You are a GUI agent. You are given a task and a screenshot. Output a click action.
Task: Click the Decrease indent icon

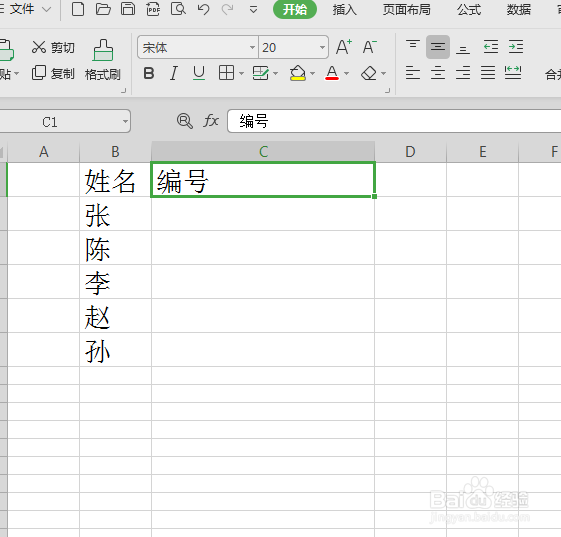pos(491,47)
